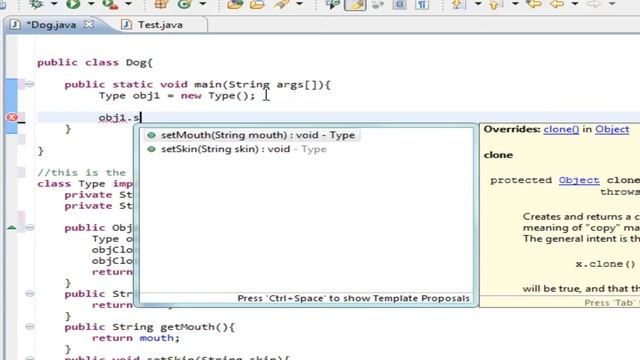Open the Object return type link

579,180
